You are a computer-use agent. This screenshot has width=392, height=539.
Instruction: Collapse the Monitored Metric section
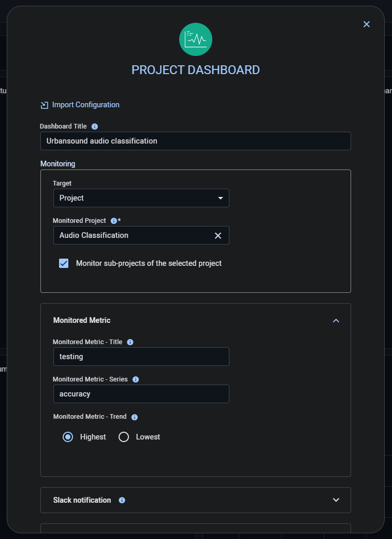click(x=336, y=321)
